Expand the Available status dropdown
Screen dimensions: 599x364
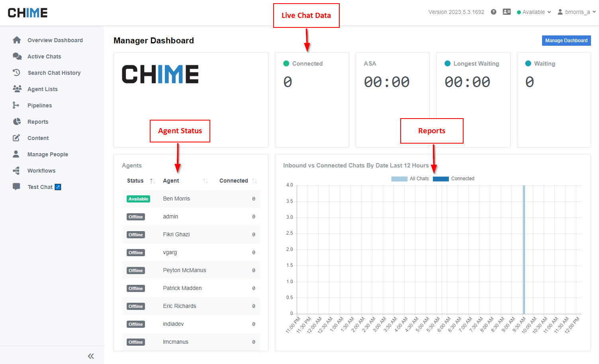(534, 12)
